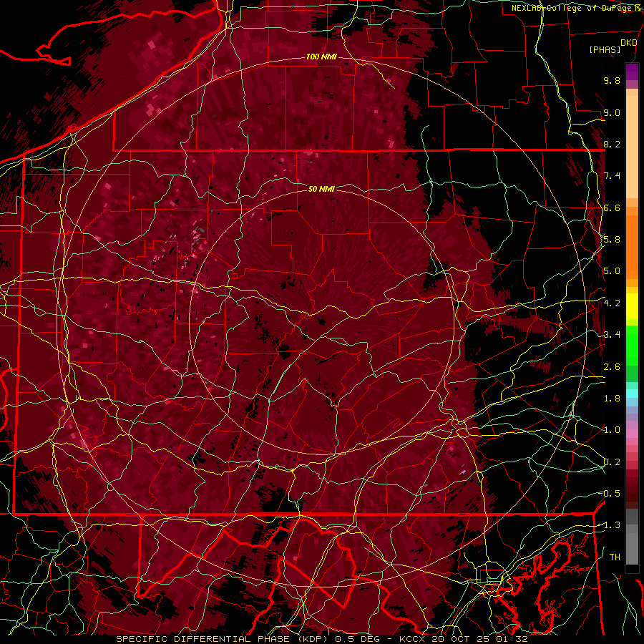Select the -1.3 value on the color scale

click(x=612, y=525)
